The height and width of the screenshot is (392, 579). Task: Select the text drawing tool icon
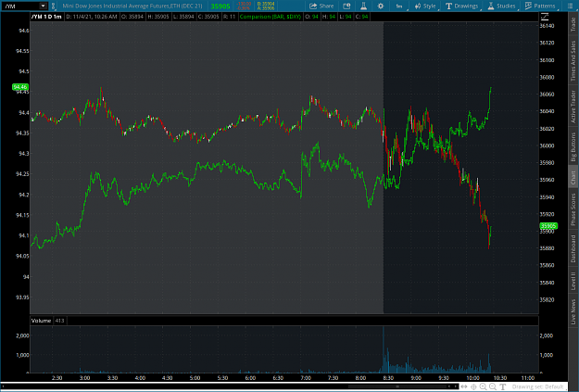[x=502, y=386]
